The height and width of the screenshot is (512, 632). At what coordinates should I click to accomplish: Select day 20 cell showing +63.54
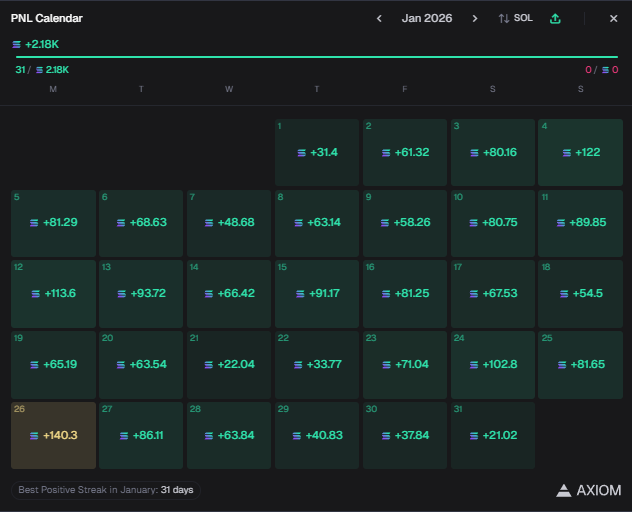click(x=141, y=365)
